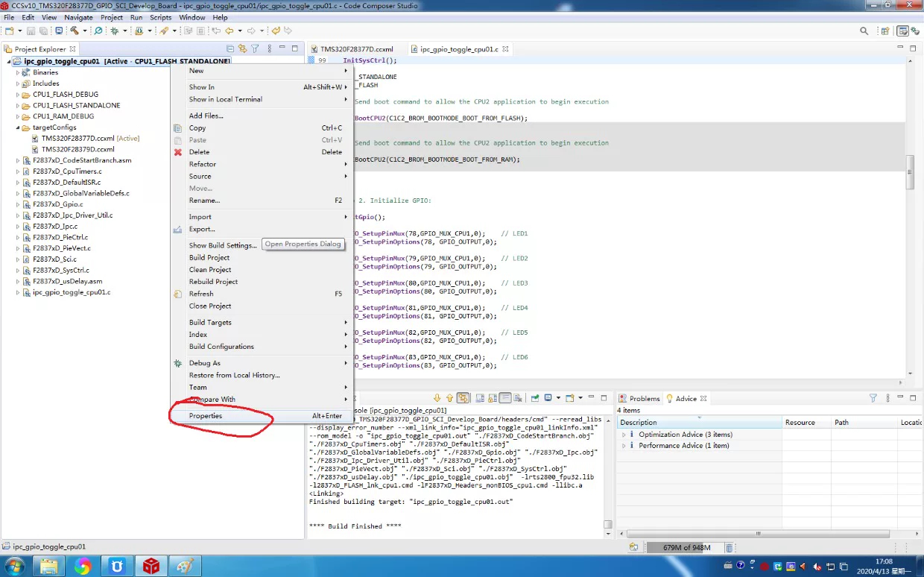Click the Description column header
The width and height of the screenshot is (924, 577).
(700, 423)
